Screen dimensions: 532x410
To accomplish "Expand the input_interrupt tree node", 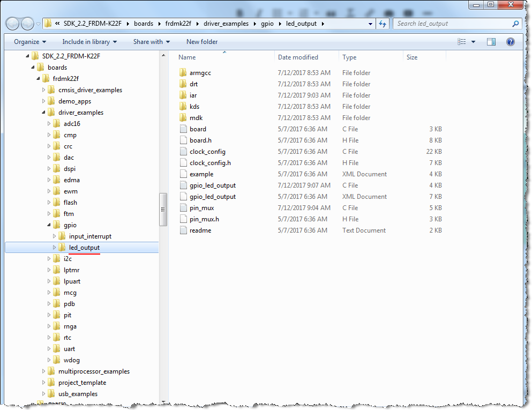I will (x=54, y=236).
